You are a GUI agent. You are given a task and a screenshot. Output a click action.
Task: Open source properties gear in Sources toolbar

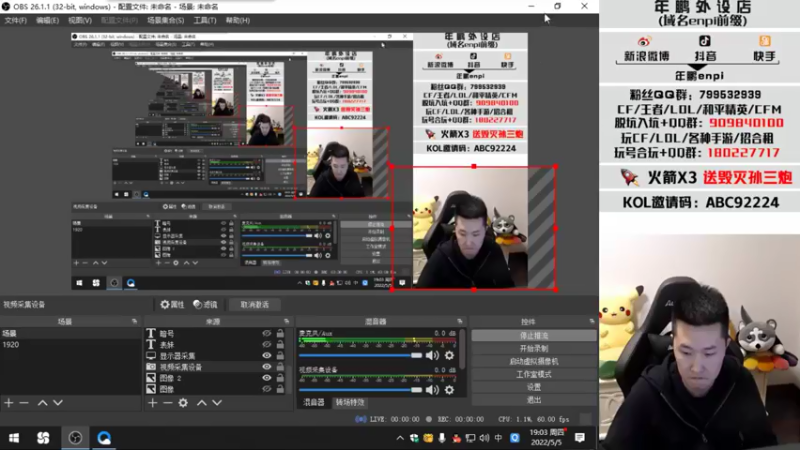[x=183, y=403]
